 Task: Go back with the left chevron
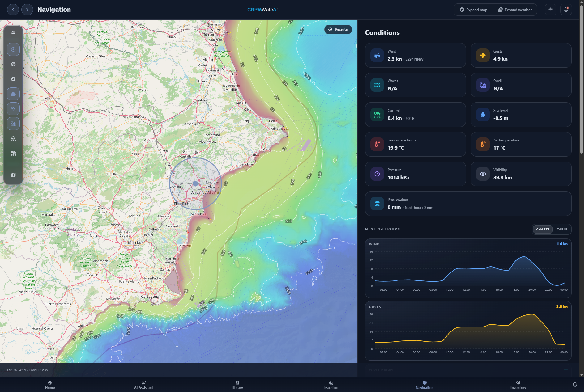pyautogui.click(x=13, y=10)
